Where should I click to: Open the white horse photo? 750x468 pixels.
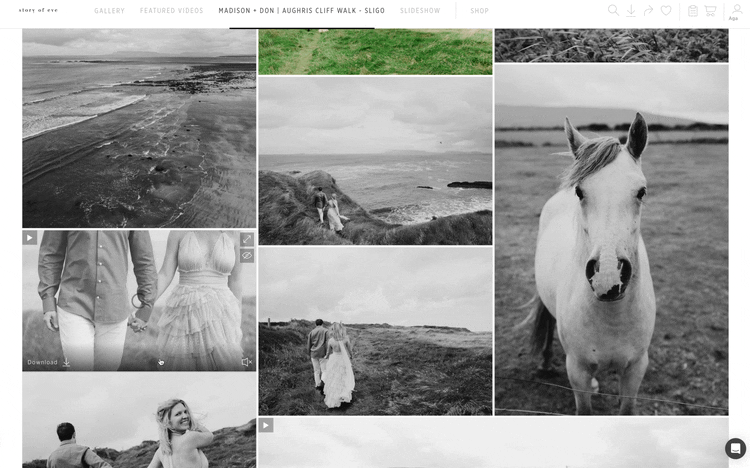[611, 239]
